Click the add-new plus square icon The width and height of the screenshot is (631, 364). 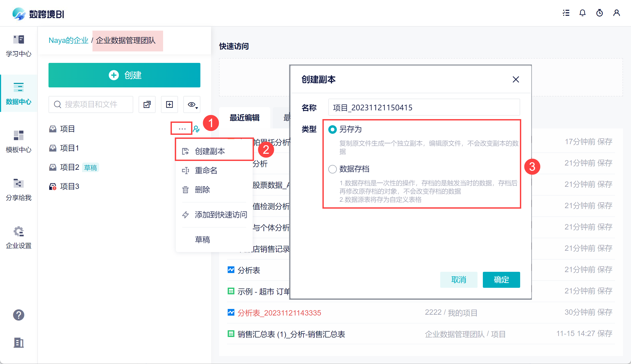(169, 104)
